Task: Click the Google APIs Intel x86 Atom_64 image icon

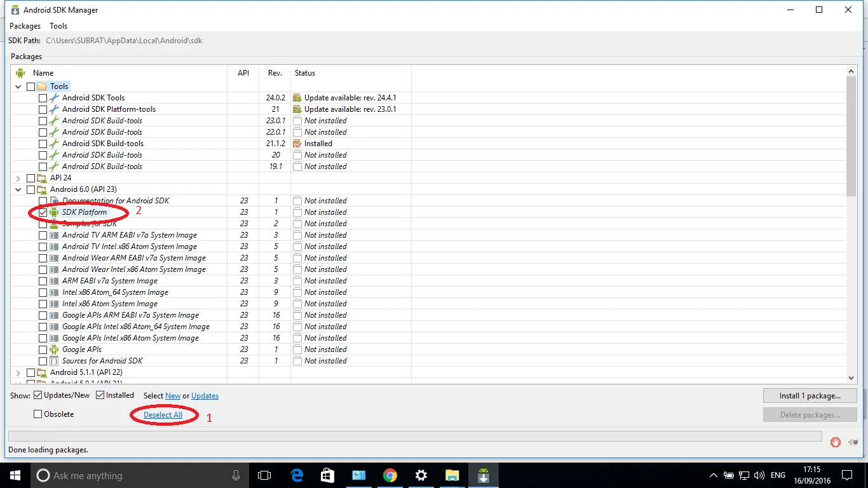Action: coord(54,327)
